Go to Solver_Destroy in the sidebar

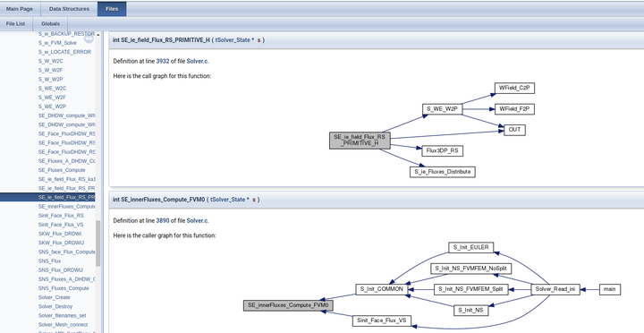coord(55,306)
